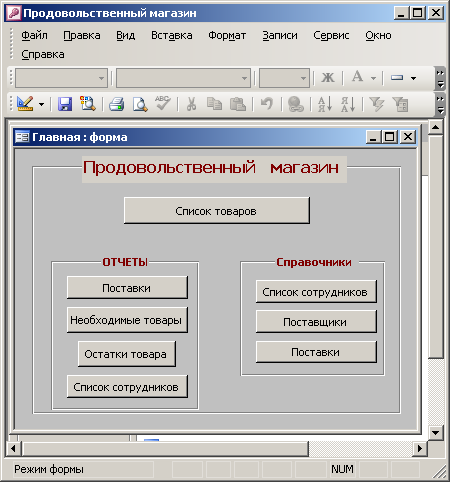Save with the floppy disk icon
Screen dimensions: 450x482
tap(65, 104)
